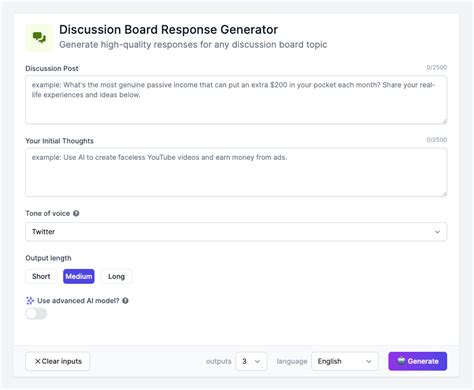Open the English language dropdown
Screen dimensions: 474x390
(x=345, y=361)
